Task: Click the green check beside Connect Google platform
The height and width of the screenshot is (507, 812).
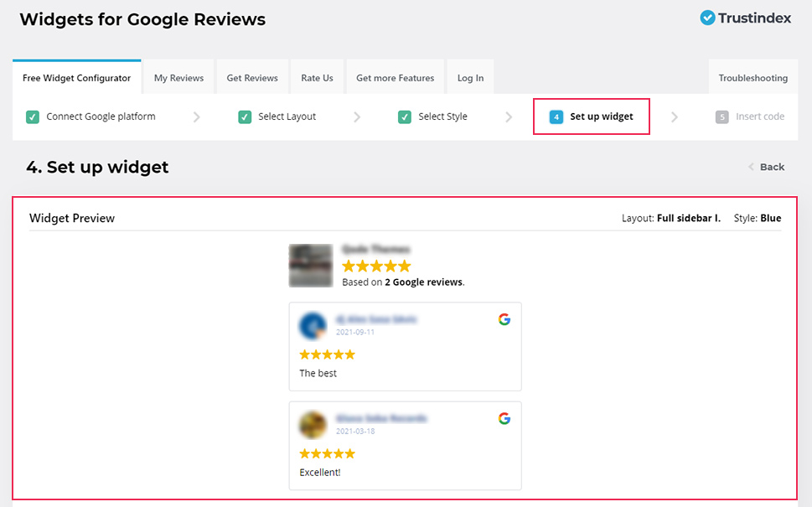Action: (33, 117)
